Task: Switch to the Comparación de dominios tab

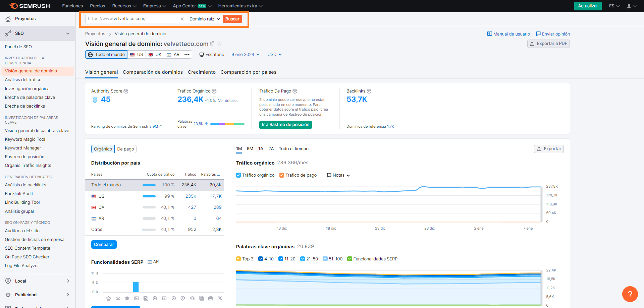Action: click(x=153, y=72)
